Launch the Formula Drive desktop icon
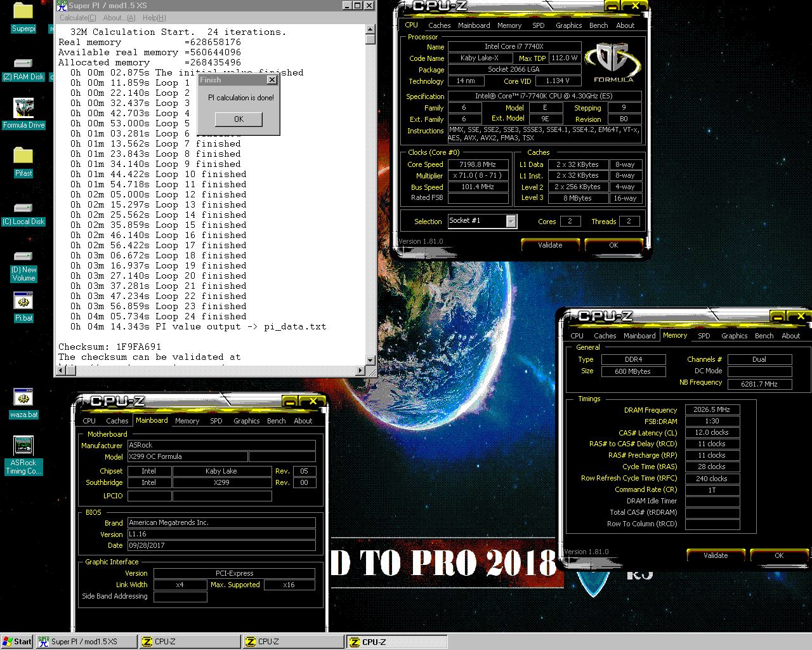Image resolution: width=812 pixels, height=650 pixels. (x=23, y=114)
